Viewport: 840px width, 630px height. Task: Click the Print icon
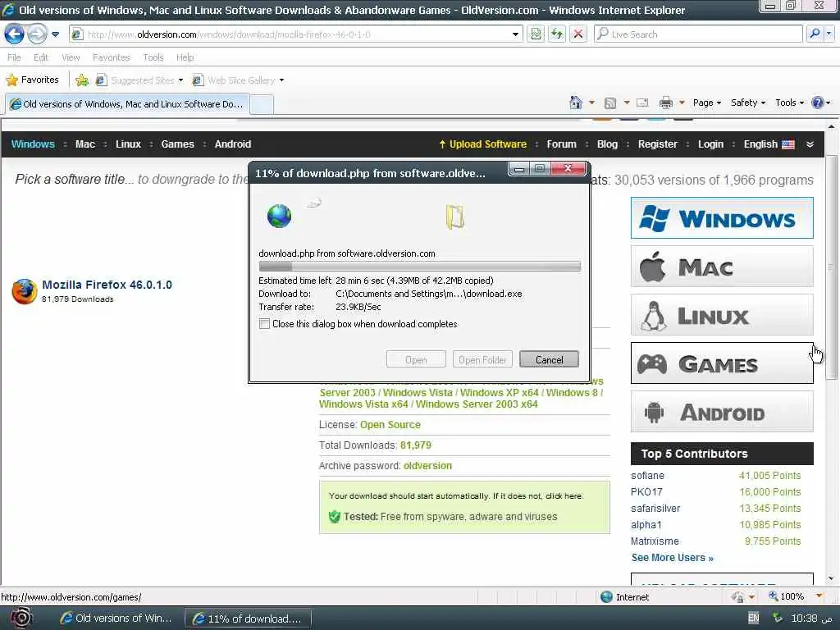pyautogui.click(x=666, y=103)
